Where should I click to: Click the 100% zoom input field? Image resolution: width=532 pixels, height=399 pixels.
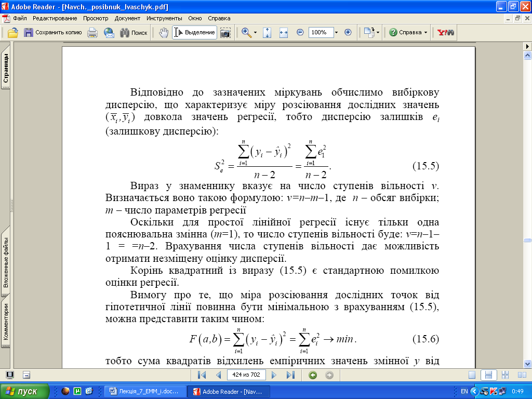pos(321,33)
